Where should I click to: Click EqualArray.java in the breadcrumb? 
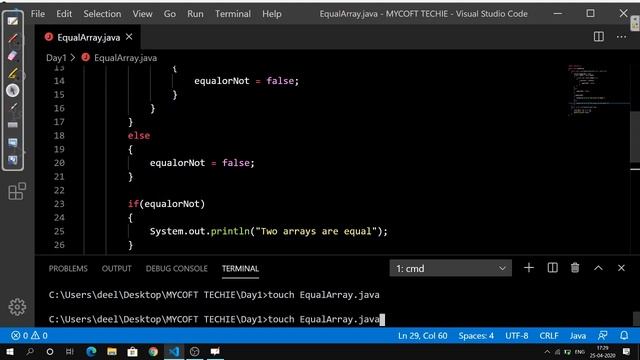click(x=125, y=58)
